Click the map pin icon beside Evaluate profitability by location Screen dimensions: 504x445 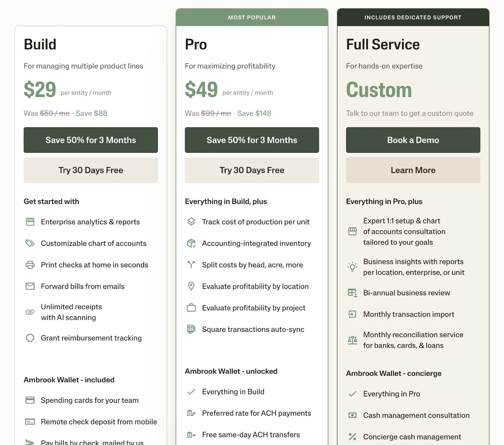pyautogui.click(x=191, y=286)
